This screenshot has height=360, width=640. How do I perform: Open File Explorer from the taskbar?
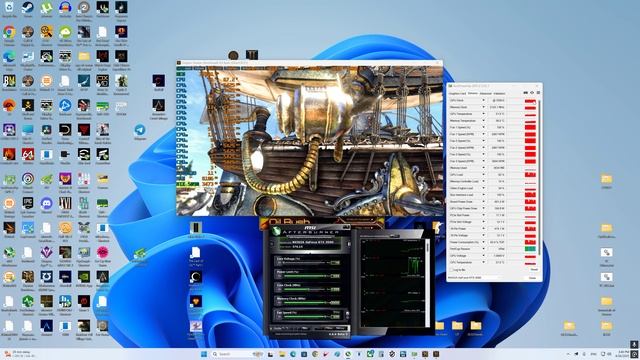(282, 354)
